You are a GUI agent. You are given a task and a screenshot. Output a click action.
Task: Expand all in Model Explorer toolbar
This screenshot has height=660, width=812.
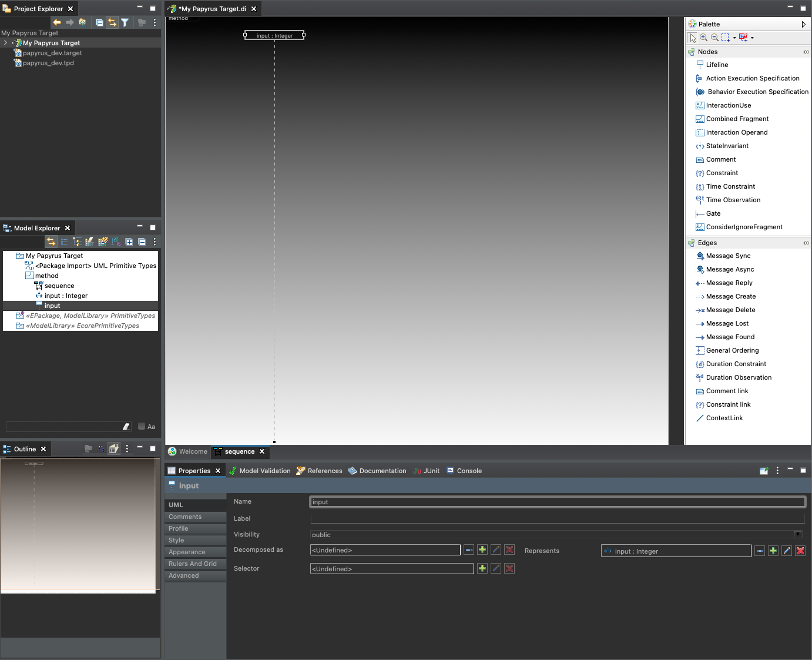pos(129,242)
